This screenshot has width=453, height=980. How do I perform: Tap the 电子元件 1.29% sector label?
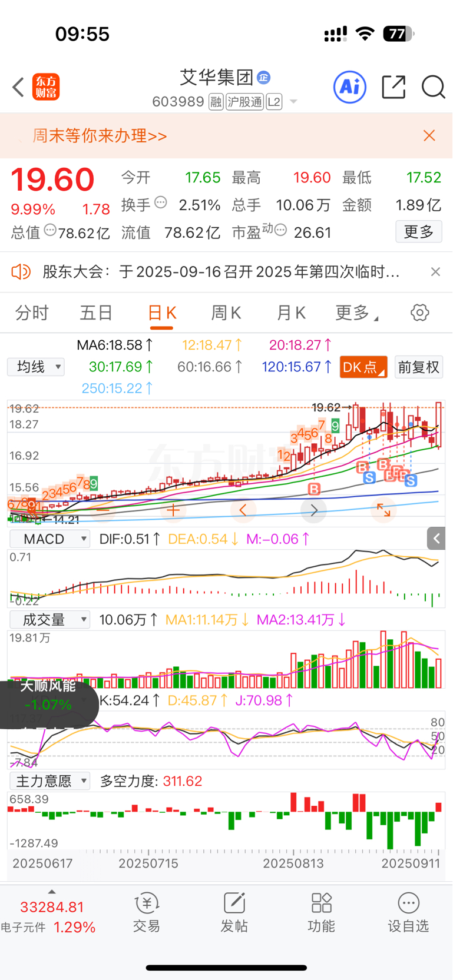[48, 928]
